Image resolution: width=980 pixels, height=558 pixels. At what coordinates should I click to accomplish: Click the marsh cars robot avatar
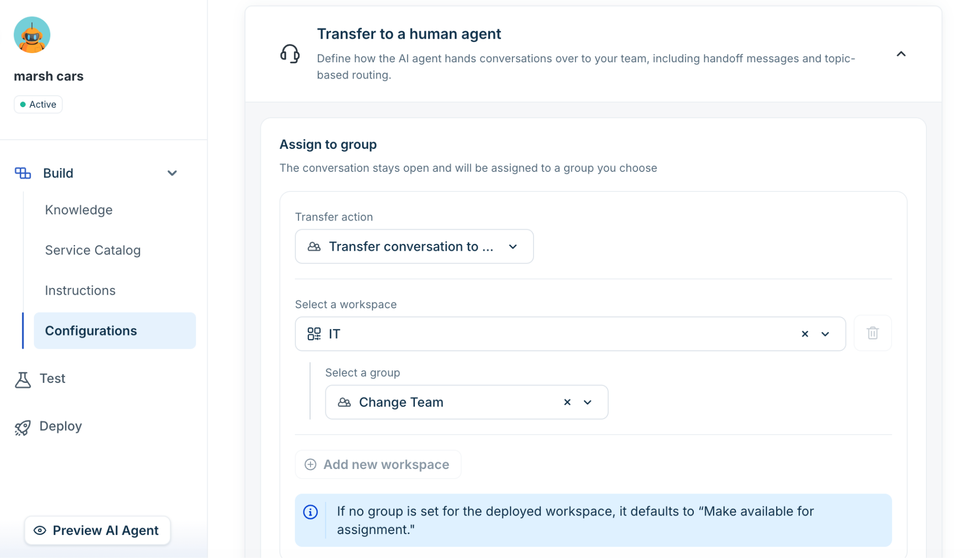pos(32,34)
